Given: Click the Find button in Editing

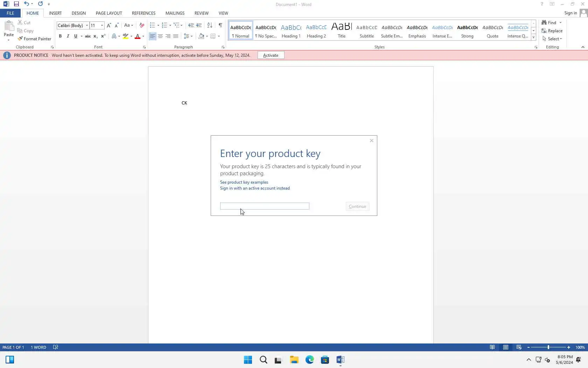Looking at the screenshot, I should click(549, 22).
